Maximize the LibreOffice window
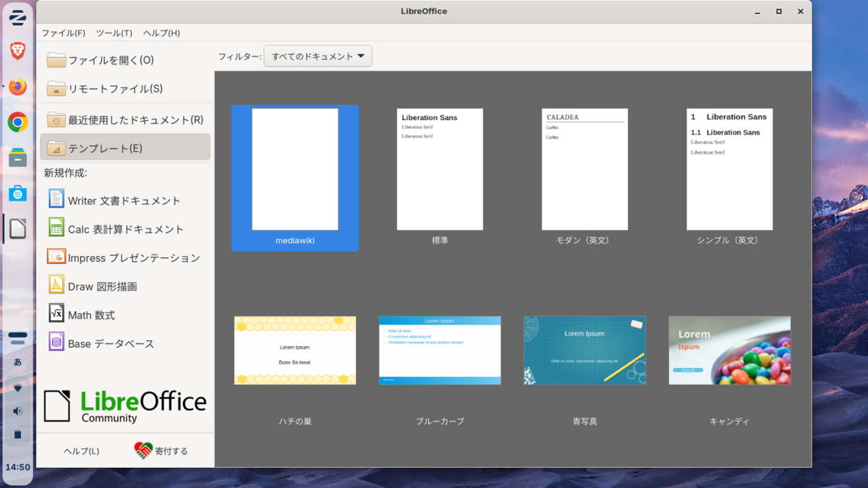868x488 pixels. pos(779,12)
